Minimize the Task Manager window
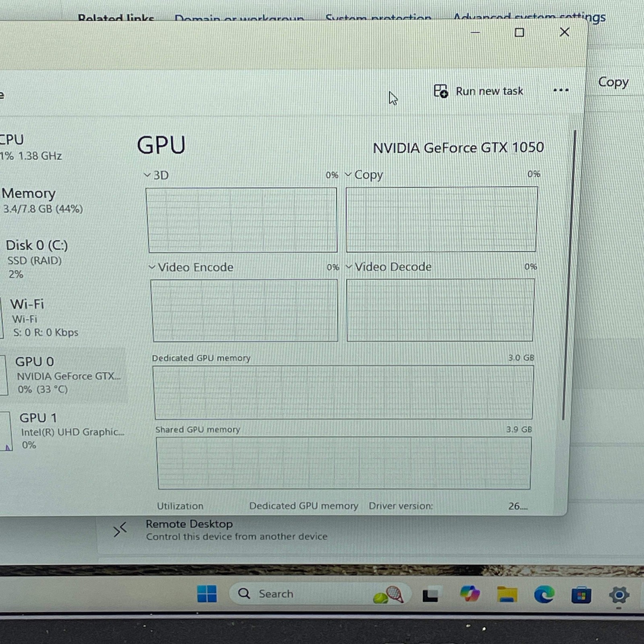This screenshot has width=644, height=644. tap(475, 32)
